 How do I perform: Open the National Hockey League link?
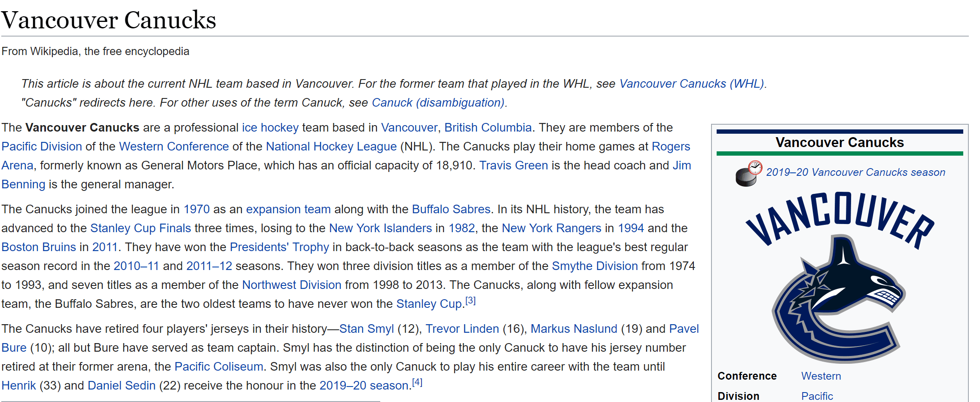(331, 147)
